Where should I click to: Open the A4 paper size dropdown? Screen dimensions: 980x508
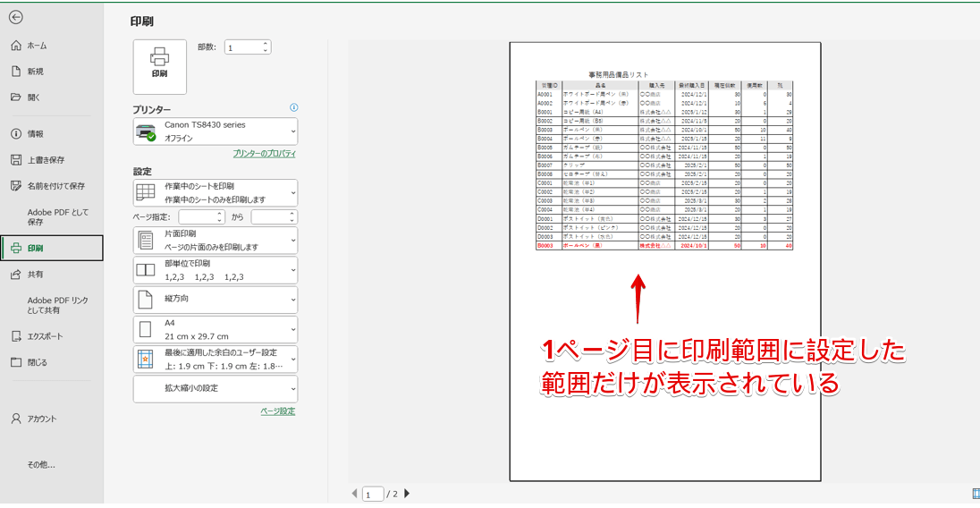pos(215,329)
